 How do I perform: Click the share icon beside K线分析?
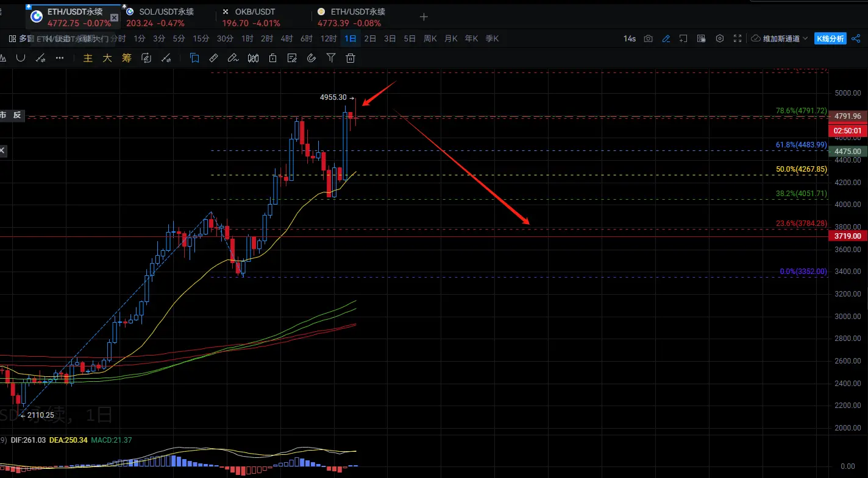tap(856, 38)
